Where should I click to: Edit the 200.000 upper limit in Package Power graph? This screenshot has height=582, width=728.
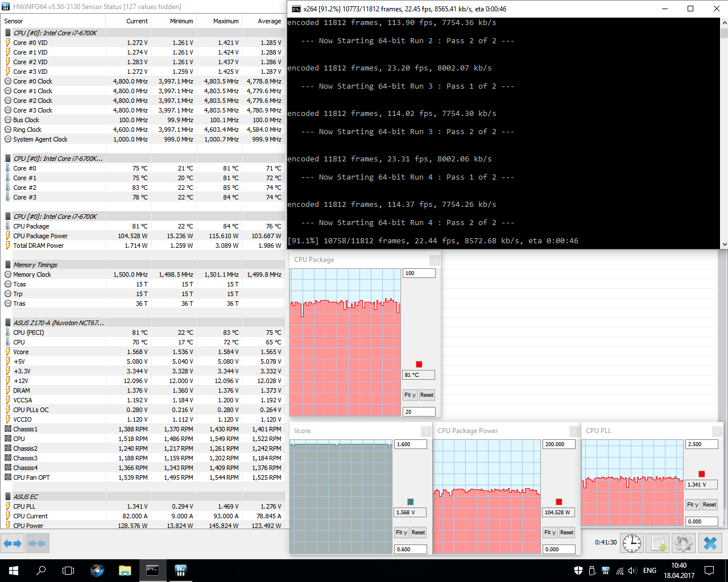pyautogui.click(x=559, y=444)
